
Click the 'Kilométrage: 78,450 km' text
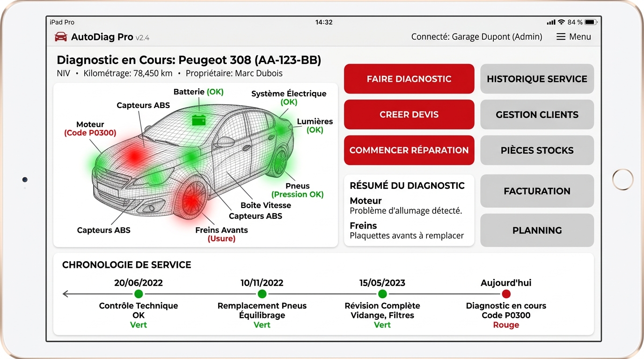point(128,73)
